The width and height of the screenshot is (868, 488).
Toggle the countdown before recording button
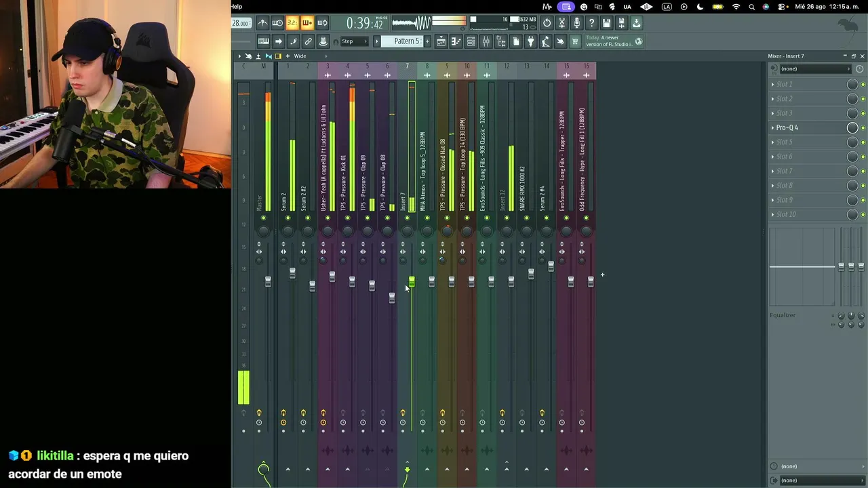pyautogui.click(x=292, y=23)
